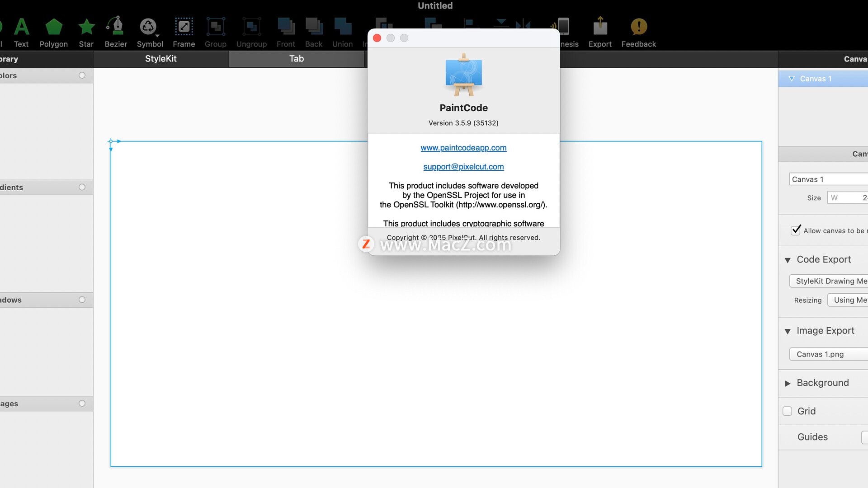Expand the Background section
868x488 pixels.
point(788,383)
